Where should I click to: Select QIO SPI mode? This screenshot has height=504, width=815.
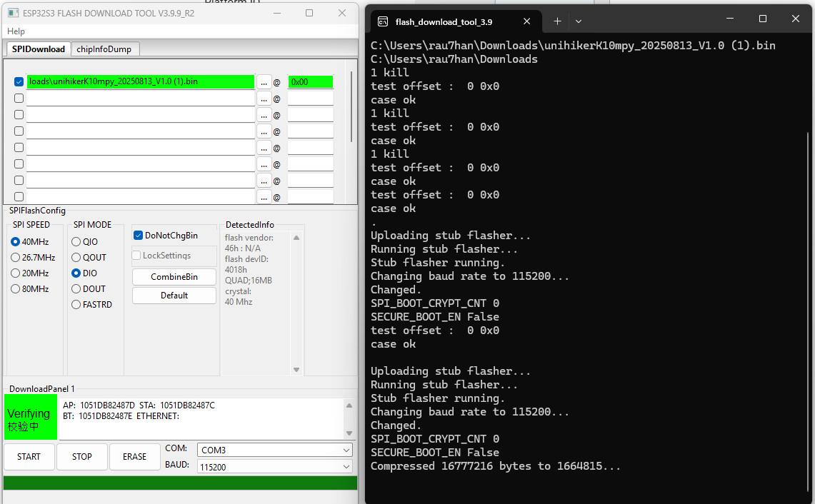point(76,242)
